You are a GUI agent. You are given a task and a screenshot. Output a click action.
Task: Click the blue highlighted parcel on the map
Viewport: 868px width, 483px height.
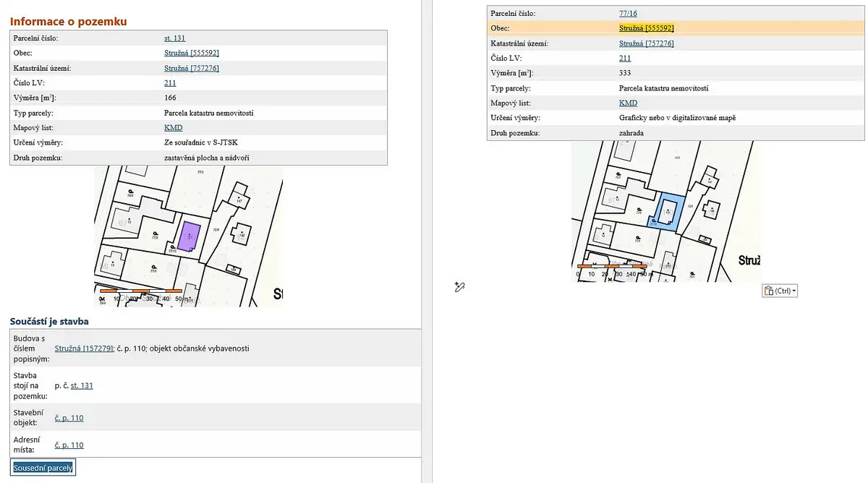click(x=668, y=213)
